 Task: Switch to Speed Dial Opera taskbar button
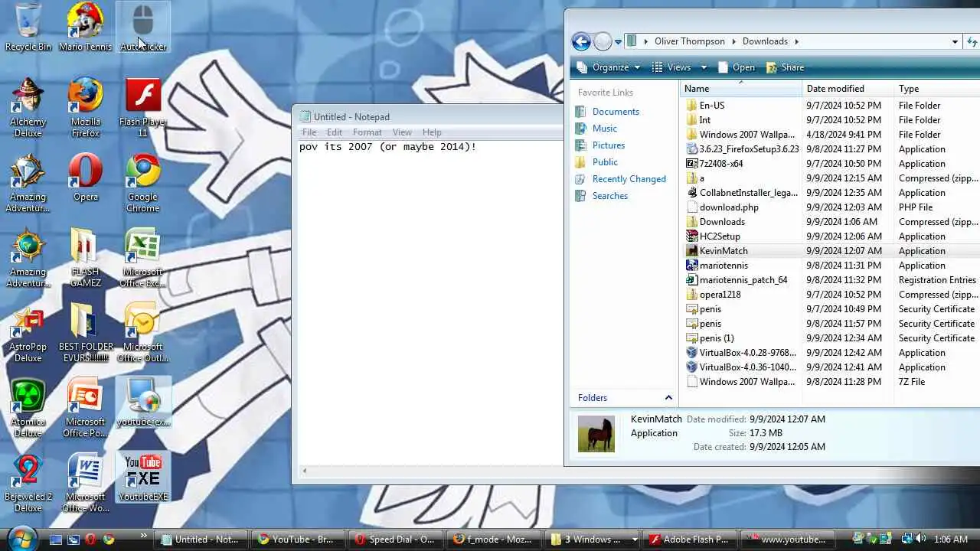[x=394, y=540]
